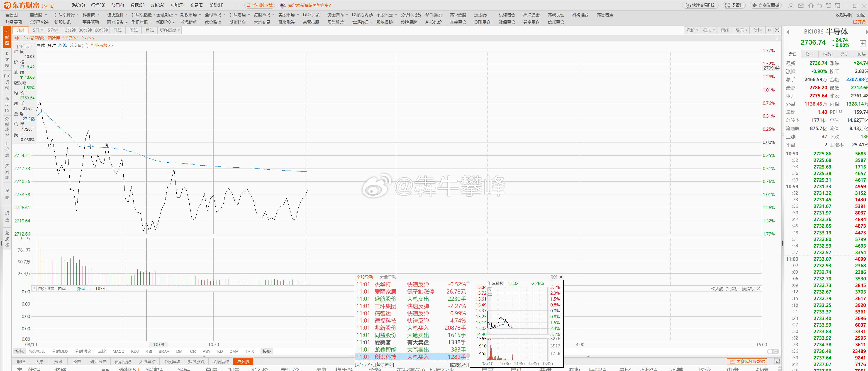868x371 pixels.
Task: Open the F10资料 sidebar panel
Action: click(7, 82)
